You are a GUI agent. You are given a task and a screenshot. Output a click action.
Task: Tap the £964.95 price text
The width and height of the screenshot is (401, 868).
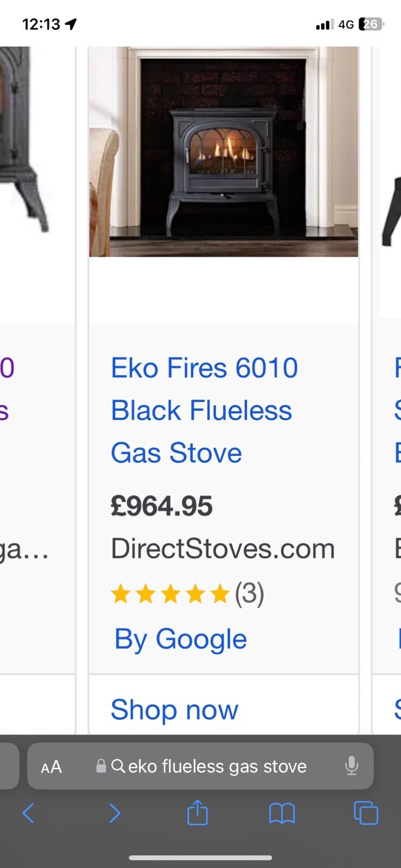pos(161,505)
